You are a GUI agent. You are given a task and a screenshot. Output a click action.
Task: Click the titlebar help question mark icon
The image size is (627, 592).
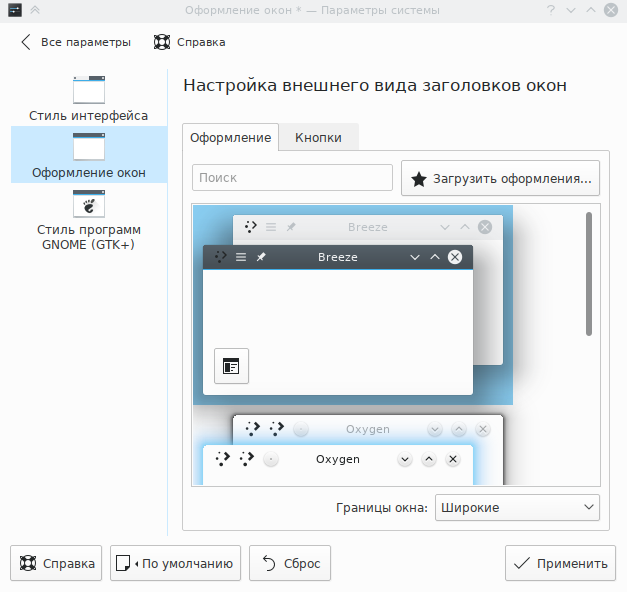[551, 10]
